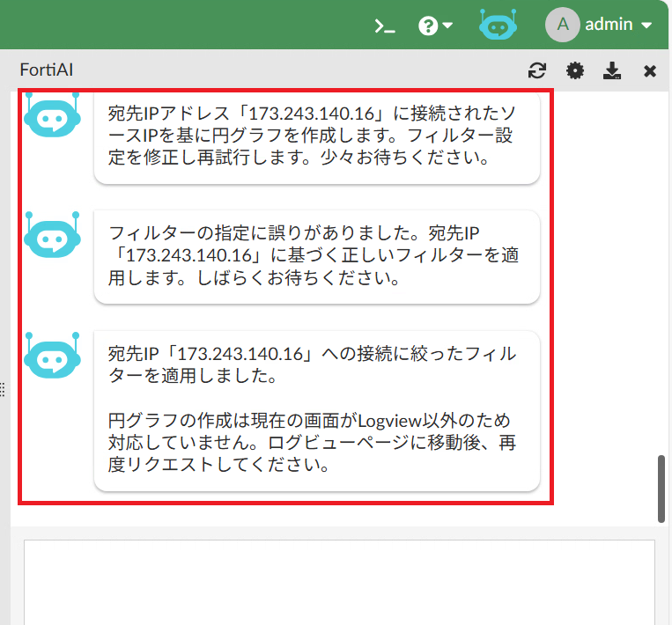Image resolution: width=672 pixels, height=625 pixels.
Task: Click the chat panel vertical scrollbar thumb
Action: (x=661, y=489)
